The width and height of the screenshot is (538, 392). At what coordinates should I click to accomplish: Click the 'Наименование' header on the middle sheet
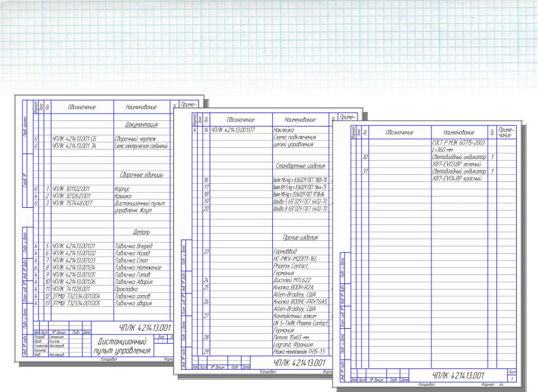point(300,120)
